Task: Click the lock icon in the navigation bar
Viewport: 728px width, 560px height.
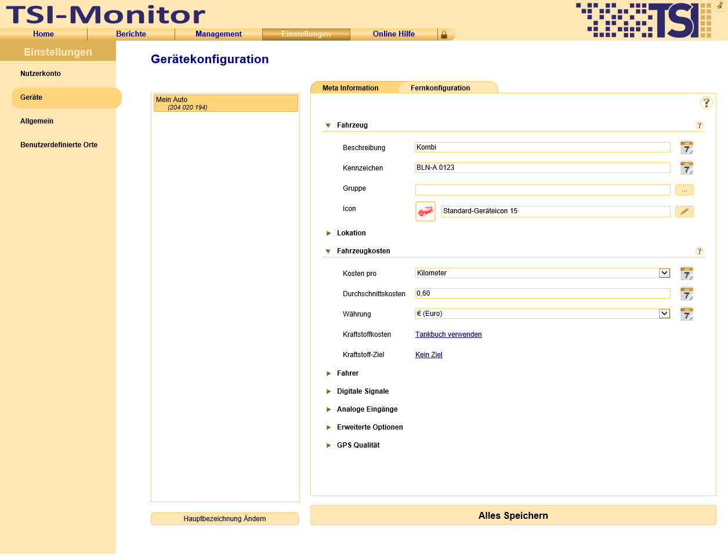Action: (x=444, y=35)
